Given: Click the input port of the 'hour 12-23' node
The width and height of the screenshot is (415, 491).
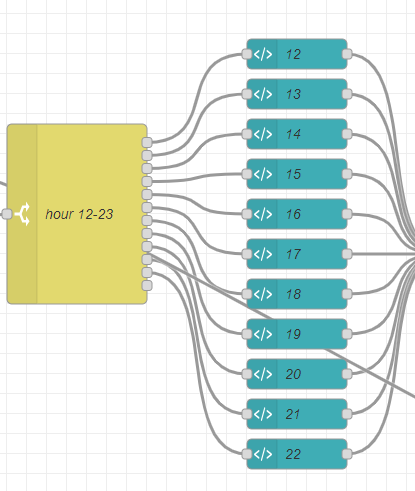Looking at the screenshot, I should point(7,214).
